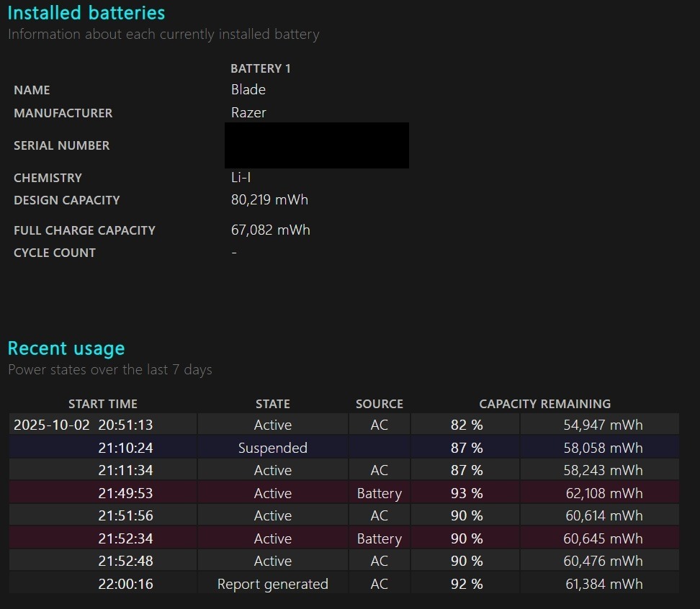Select the battery name value Blade

[x=248, y=89]
